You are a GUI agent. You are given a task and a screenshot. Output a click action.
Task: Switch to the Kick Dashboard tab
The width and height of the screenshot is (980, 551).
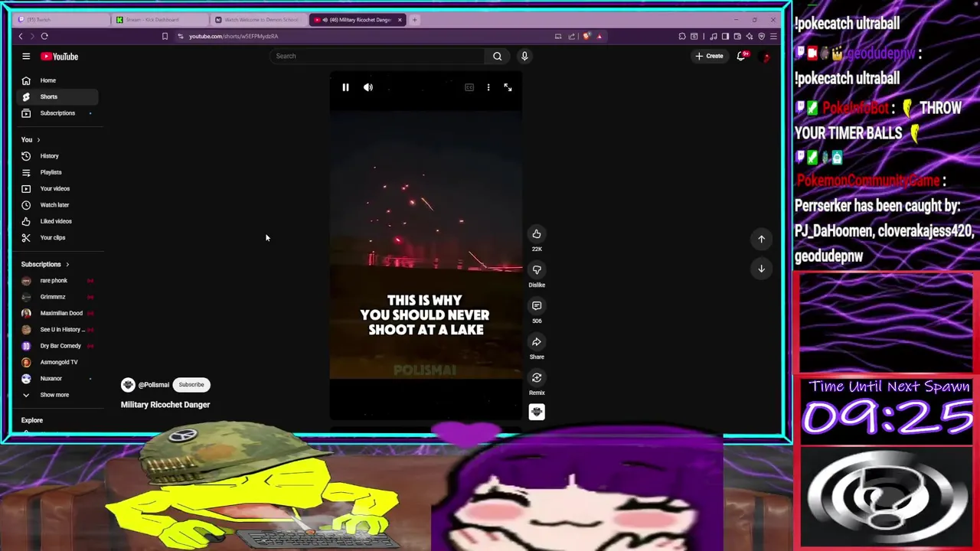point(159,20)
